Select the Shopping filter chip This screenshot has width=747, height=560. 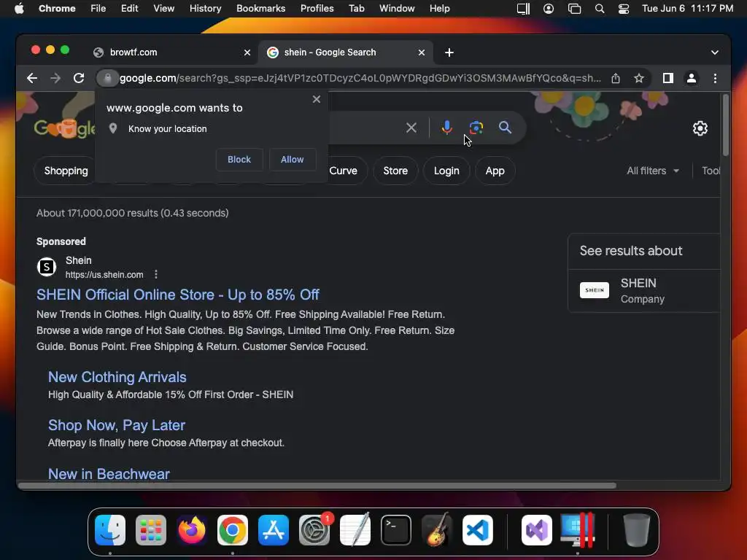pyautogui.click(x=66, y=171)
